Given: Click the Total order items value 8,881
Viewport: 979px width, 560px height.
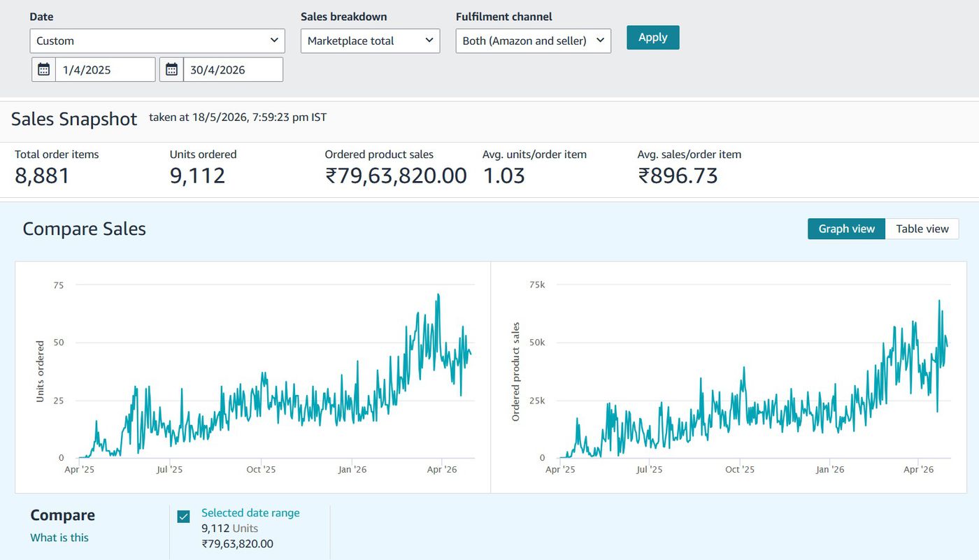Looking at the screenshot, I should tap(42, 175).
